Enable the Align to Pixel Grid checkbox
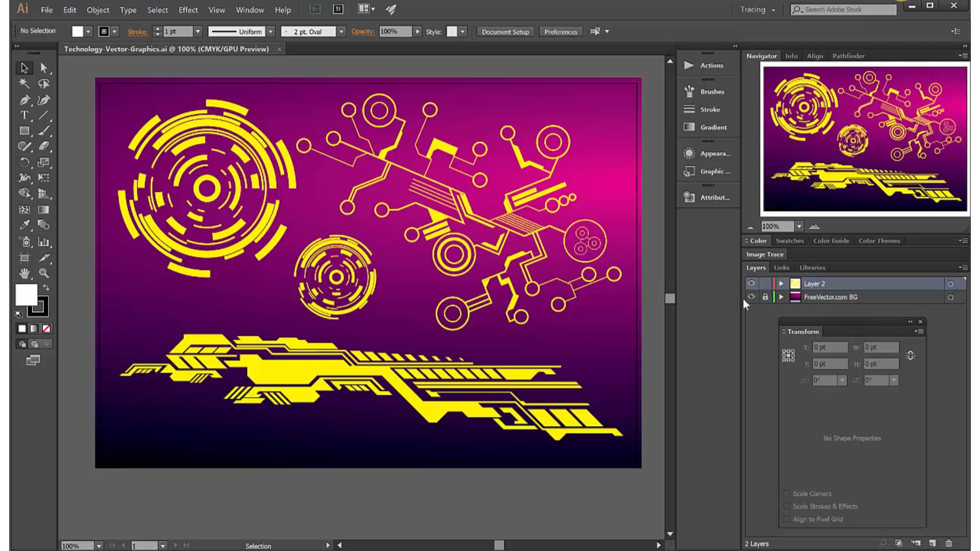This screenshot has height=551, width=980. 787,519
